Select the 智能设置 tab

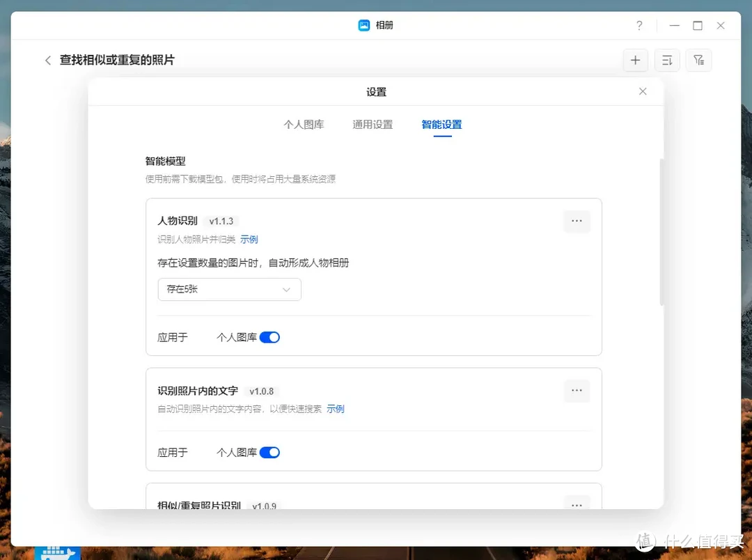point(441,125)
